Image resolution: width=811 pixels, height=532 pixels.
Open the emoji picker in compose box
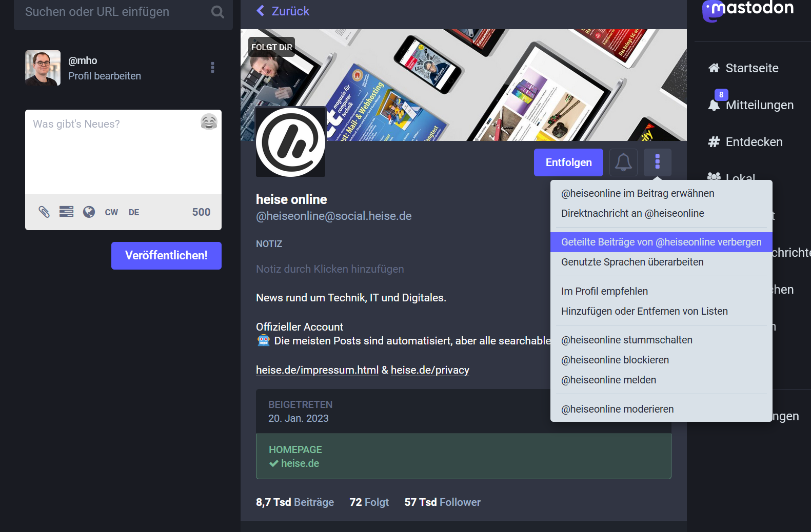coord(209,122)
